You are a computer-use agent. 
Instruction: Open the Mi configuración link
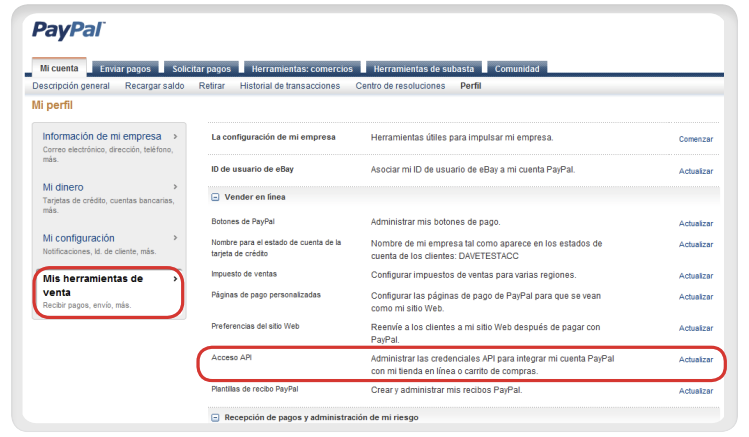point(78,238)
